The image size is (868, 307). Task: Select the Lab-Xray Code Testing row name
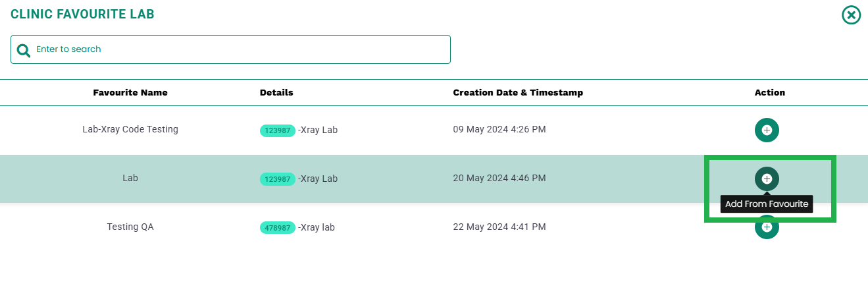pos(130,129)
